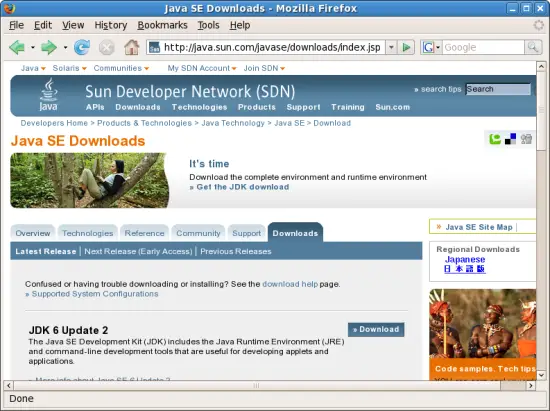Select the Downloads tab
Viewport: 550px width, 411px height.
[x=295, y=233]
